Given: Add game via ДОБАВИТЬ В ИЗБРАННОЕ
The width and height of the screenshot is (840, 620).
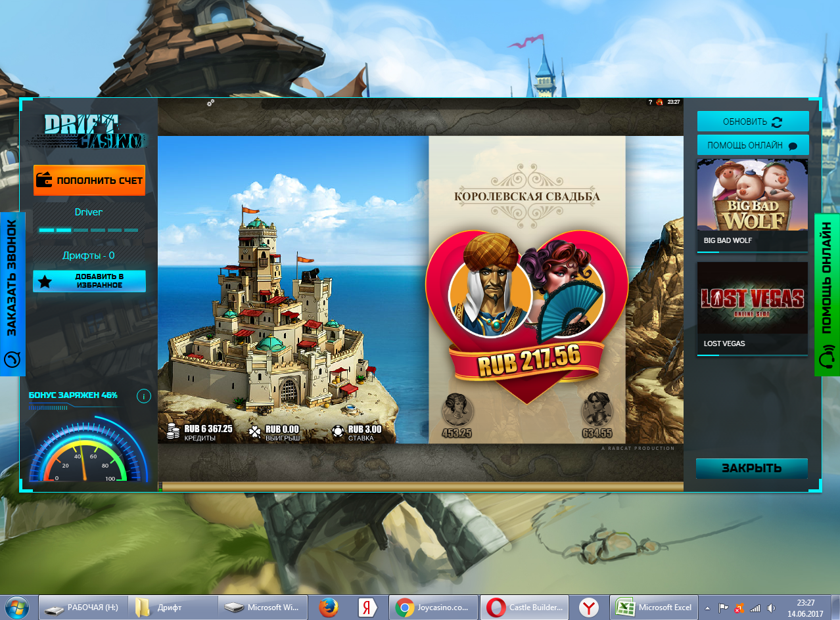Looking at the screenshot, I should [x=89, y=281].
